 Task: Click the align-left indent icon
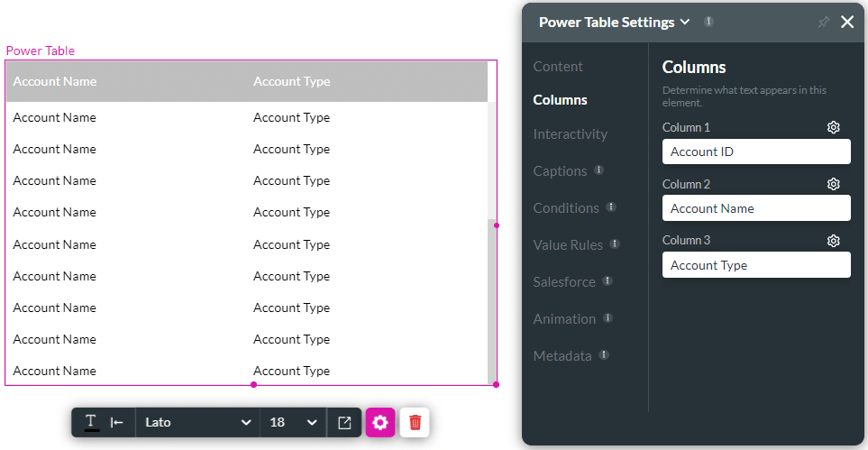(x=117, y=422)
